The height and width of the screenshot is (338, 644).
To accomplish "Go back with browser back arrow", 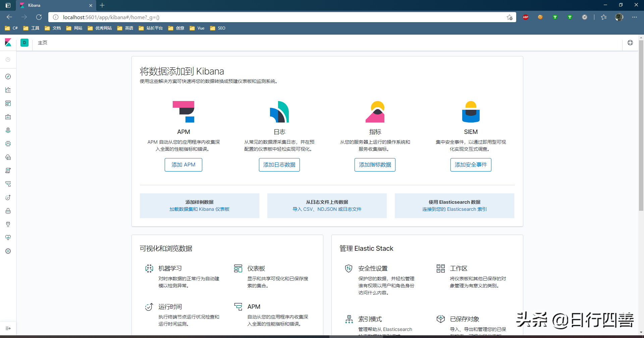I will coord(9,17).
